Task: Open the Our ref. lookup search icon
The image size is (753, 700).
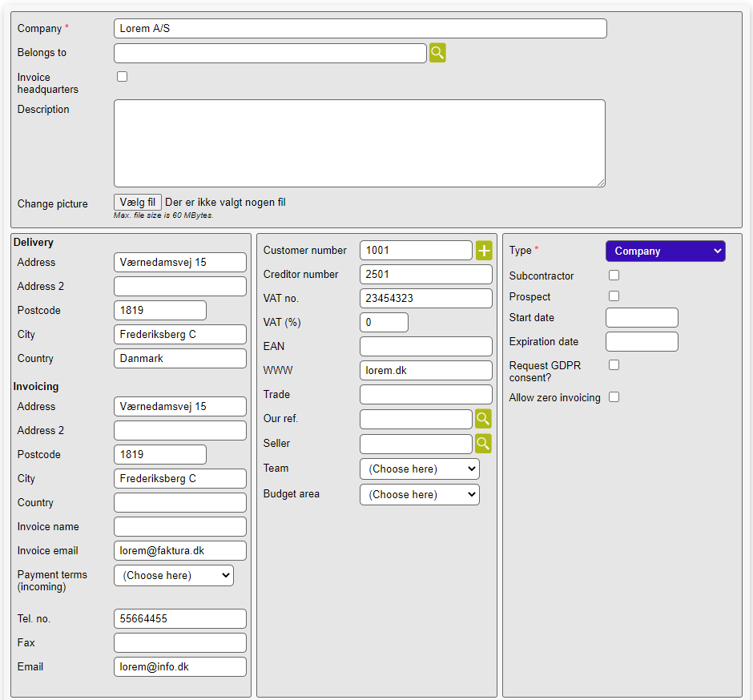Action: click(483, 419)
